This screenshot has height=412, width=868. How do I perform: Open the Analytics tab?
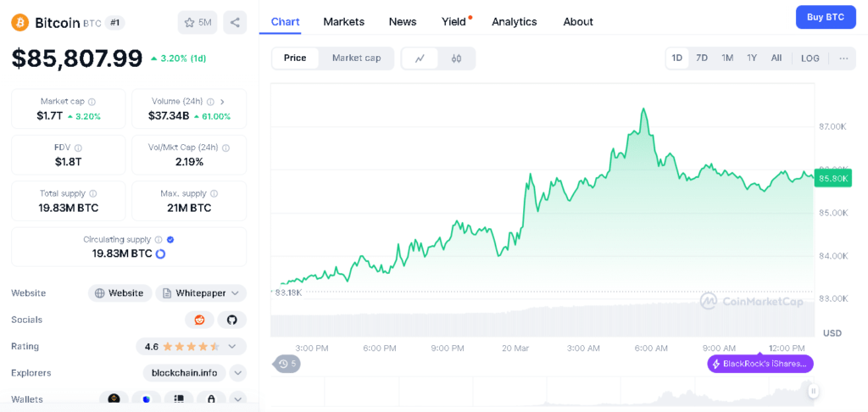[515, 21]
